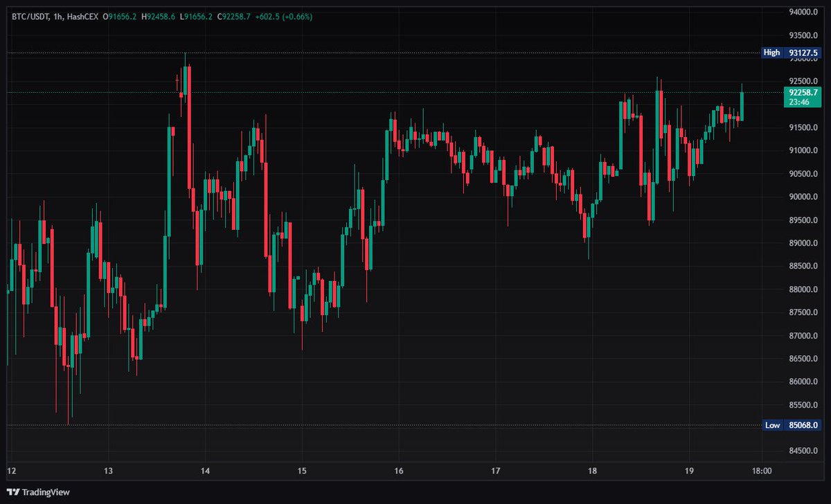Click the 18:00 time axis label
The height and width of the screenshot is (504, 831).
pyautogui.click(x=762, y=469)
